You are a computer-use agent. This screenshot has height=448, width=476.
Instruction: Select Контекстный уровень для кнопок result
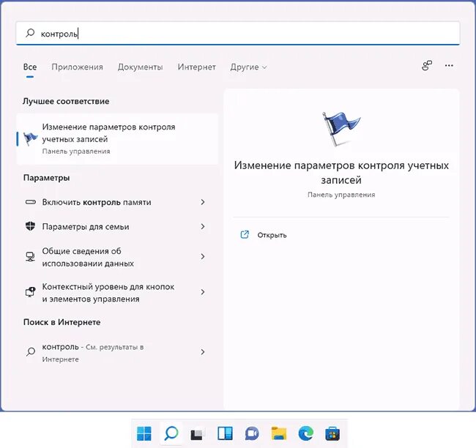click(117, 292)
